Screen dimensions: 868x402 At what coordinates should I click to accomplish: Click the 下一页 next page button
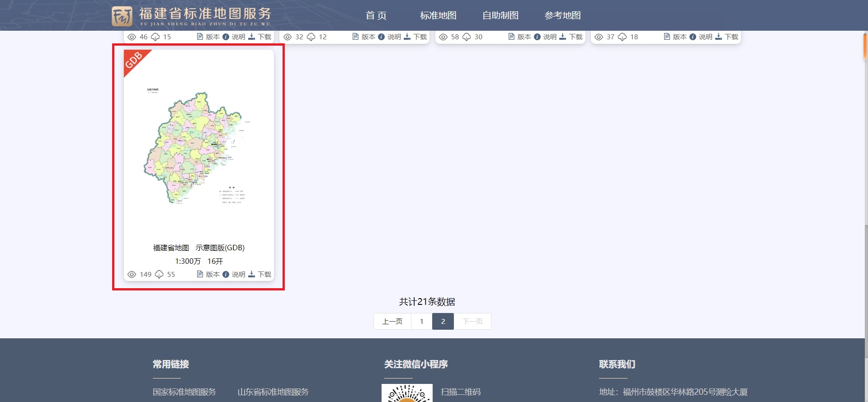pos(472,322)
